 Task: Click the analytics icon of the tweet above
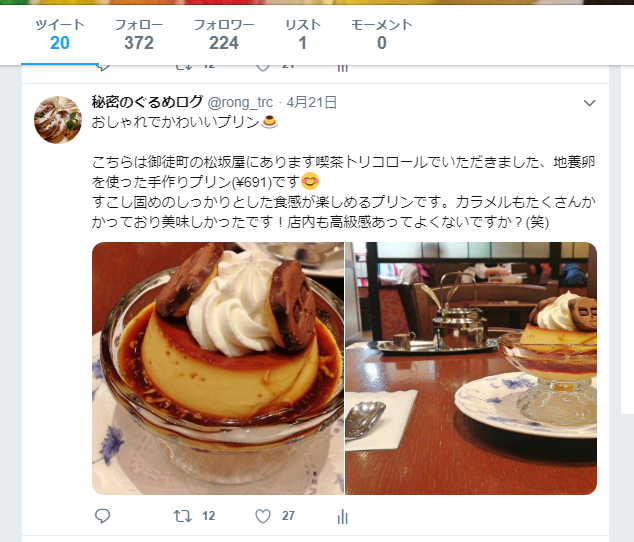342,68
